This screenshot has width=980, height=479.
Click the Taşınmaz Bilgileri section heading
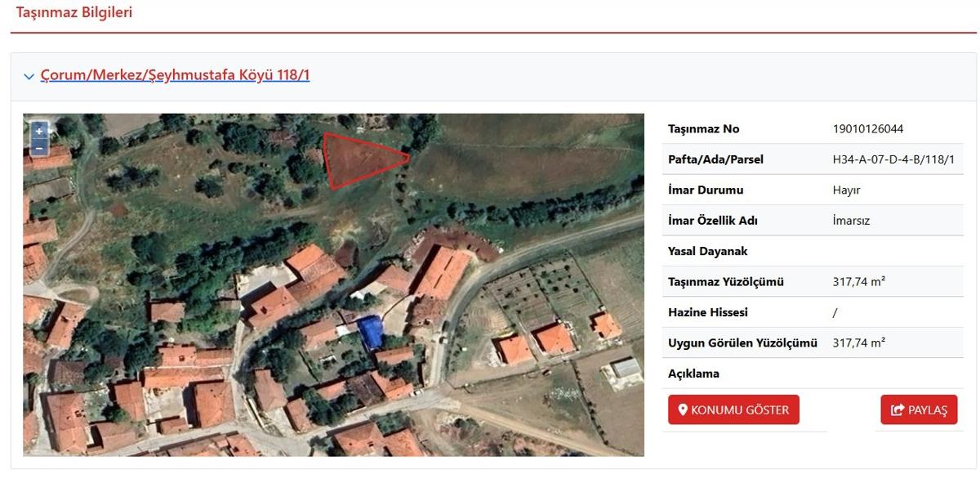pyautogui.click(x=74, y=12)
